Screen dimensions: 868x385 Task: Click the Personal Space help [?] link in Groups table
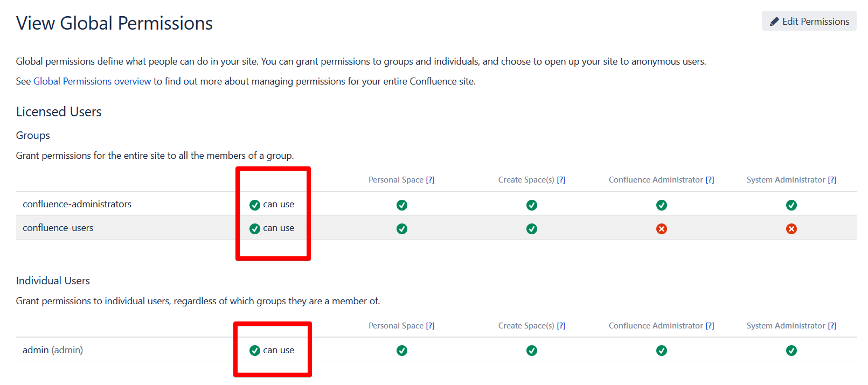430,180
